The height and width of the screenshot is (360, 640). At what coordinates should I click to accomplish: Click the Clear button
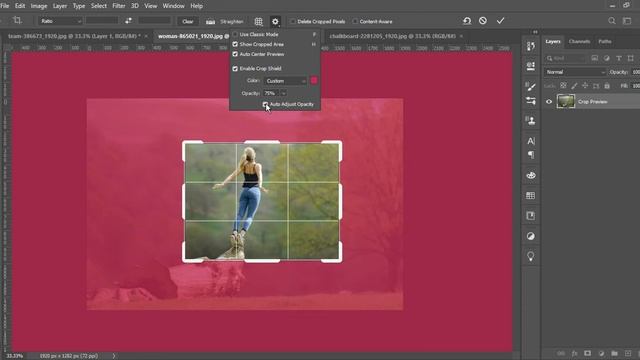(x=188, y=21)
